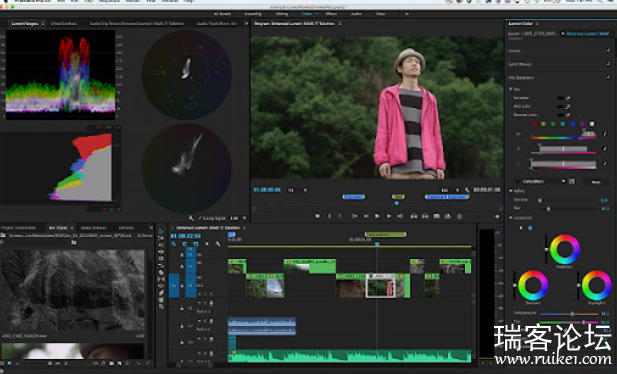Click the invert mask icon beside Color/Gray
The width and height of the screenshot is (617, 374).
(572, 181)
